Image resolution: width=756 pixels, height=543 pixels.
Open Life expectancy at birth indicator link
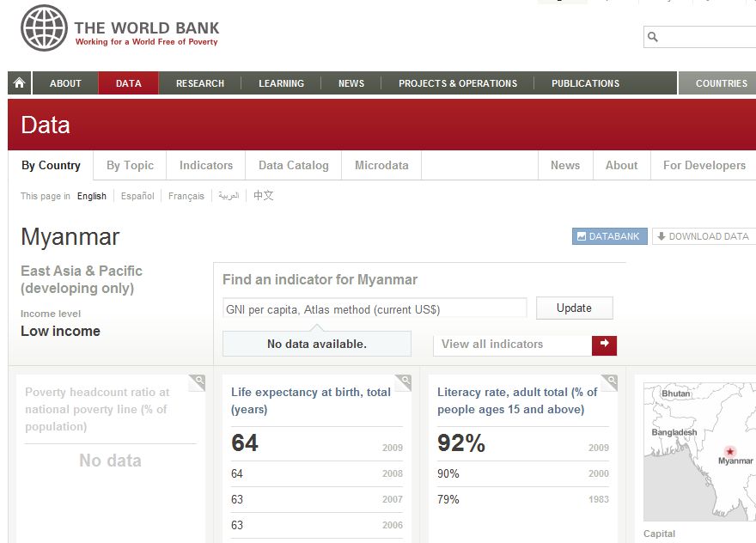click(x=310, y=400)
